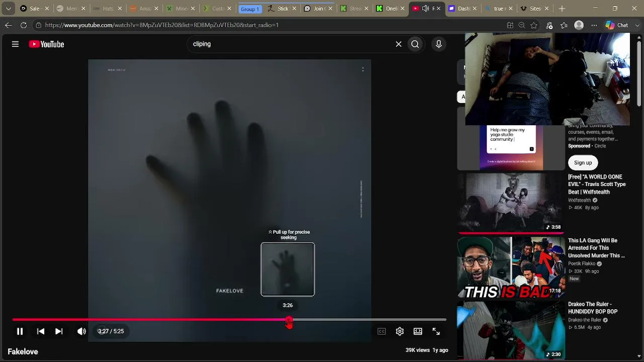This screenshot has width=644, height=362.
Task: Toggle closed captions on the player
Action: [x=381, y=331]
